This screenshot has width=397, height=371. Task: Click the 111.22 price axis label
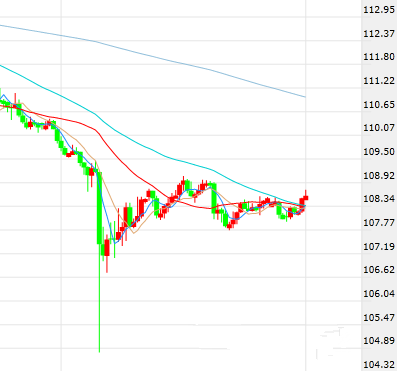point(379,81)
